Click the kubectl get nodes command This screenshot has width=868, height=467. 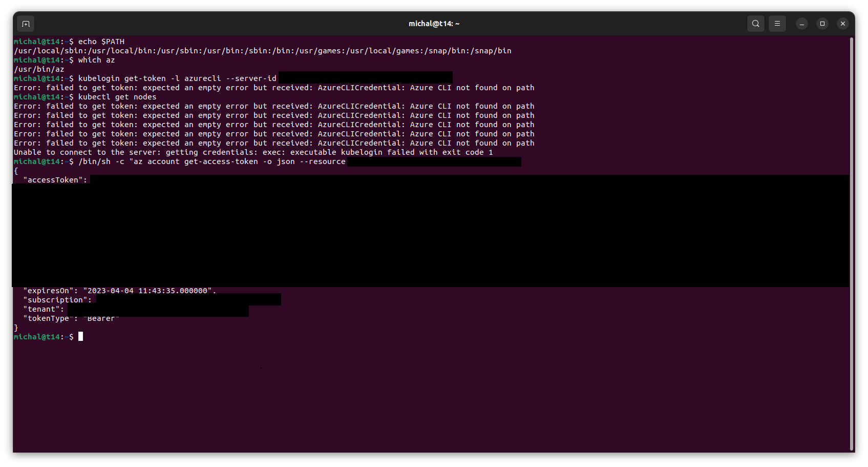point(118,96)
